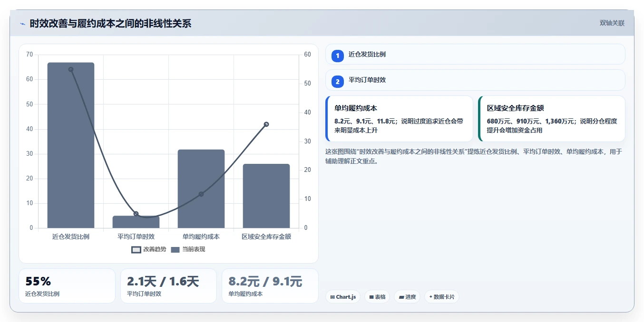Click the text 680万元、910万元、1,360万元
Screen dimensions: 644x322
point(530,121)
